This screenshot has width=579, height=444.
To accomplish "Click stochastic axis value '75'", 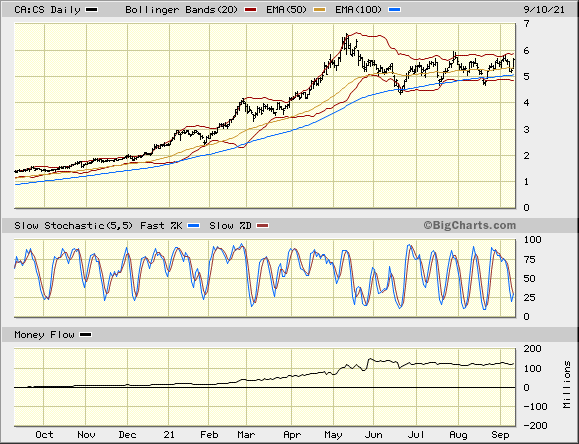I will [530, 260].
